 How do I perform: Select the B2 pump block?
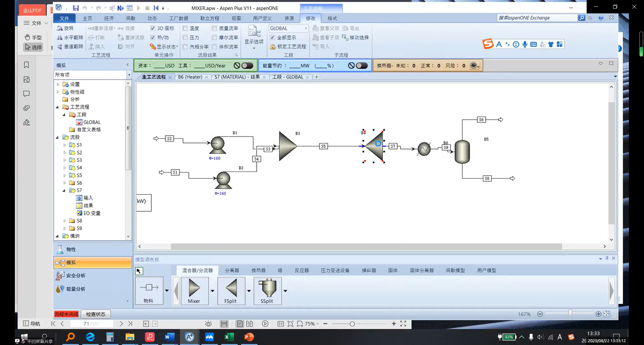[x=223, y=180]
